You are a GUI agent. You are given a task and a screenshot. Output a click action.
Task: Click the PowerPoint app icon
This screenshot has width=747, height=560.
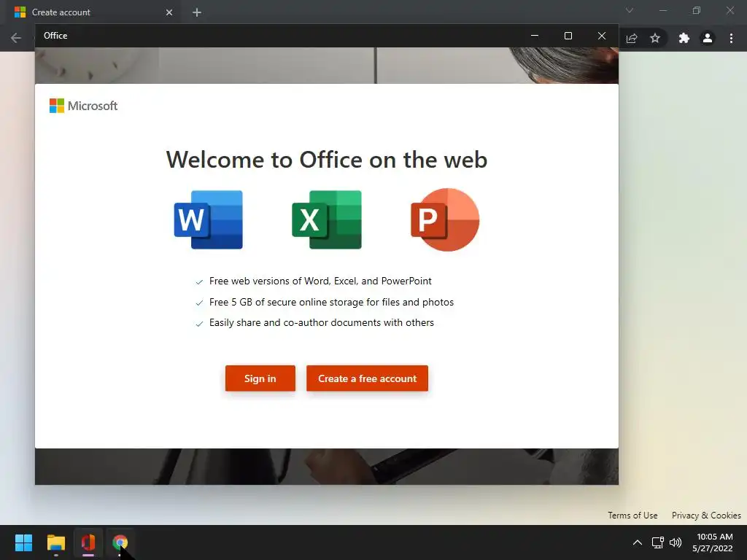(445, 219)
